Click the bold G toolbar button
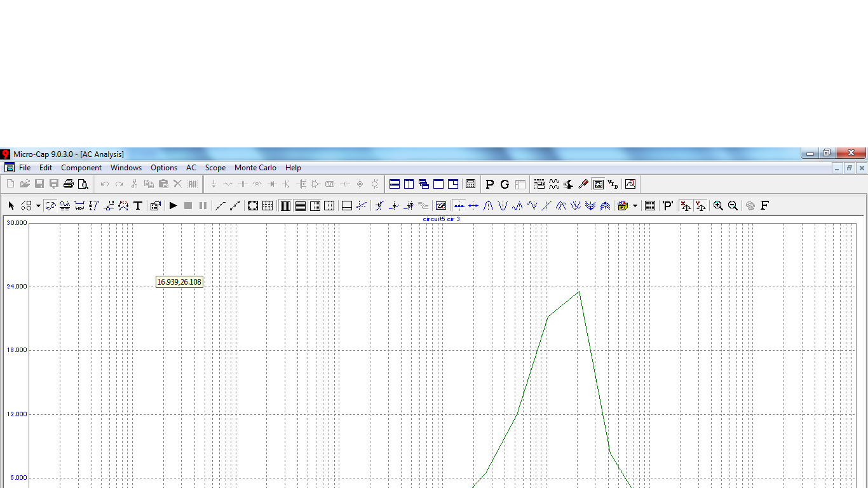Viewport: 868px width, 488px height. (505, 184)
